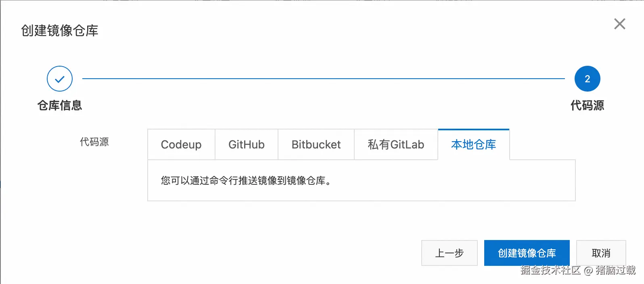This screenshot has width=644, height=284.
Task: Click the 创建镜像仓库 dialog title
Action: point(60,31)
